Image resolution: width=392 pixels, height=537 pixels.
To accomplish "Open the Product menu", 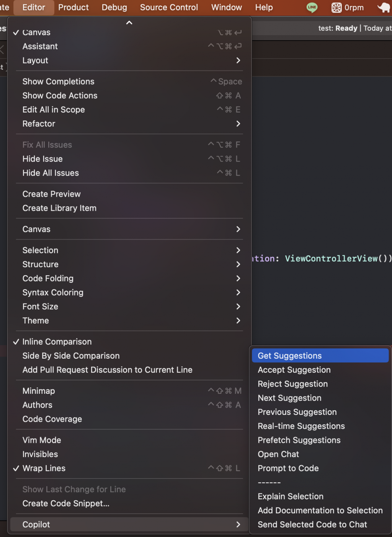I will click(x=73, y=8).
